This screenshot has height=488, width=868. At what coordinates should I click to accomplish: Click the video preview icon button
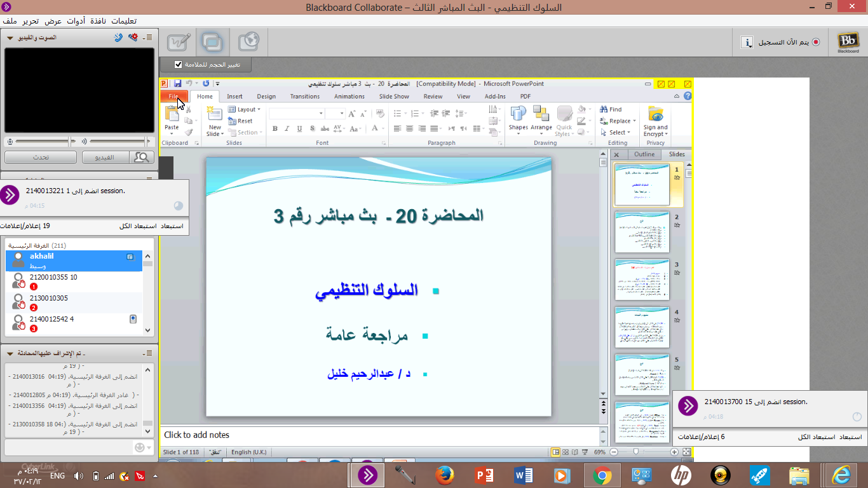click(x=142, y=157)
